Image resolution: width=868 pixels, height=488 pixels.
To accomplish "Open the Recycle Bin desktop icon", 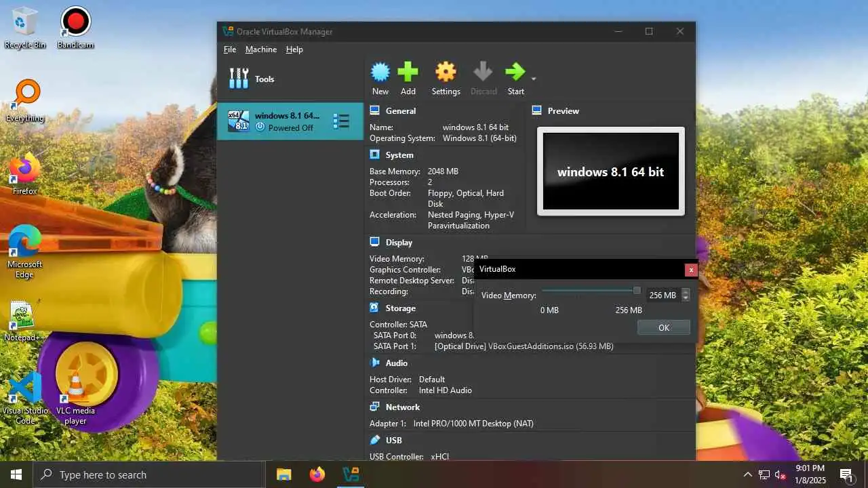I will point(25,28).
